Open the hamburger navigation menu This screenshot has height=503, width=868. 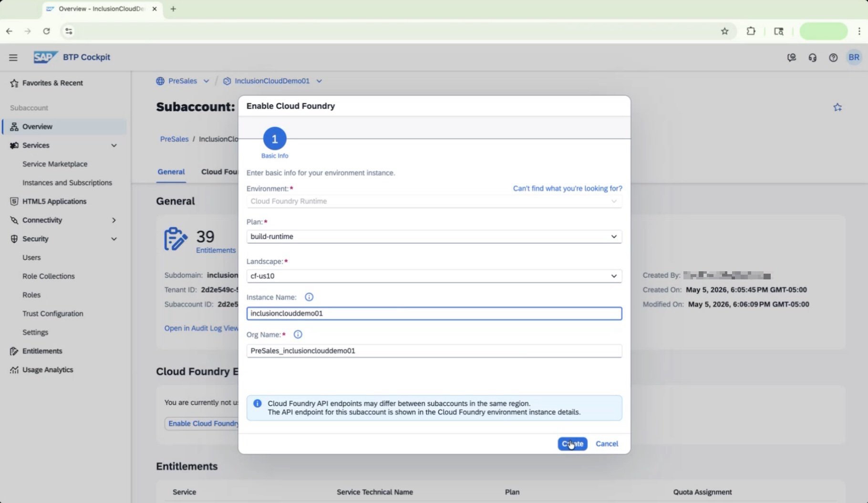tap(13, 57)
